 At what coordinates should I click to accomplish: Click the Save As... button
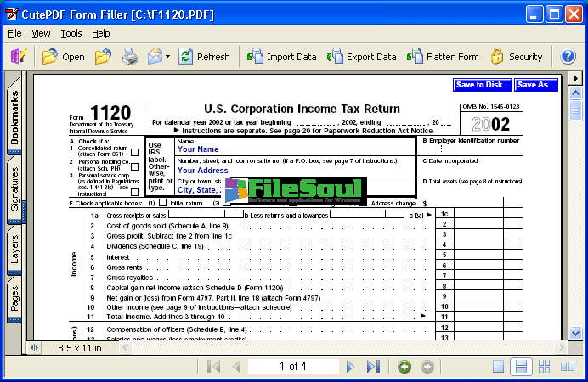coord(536,85)
